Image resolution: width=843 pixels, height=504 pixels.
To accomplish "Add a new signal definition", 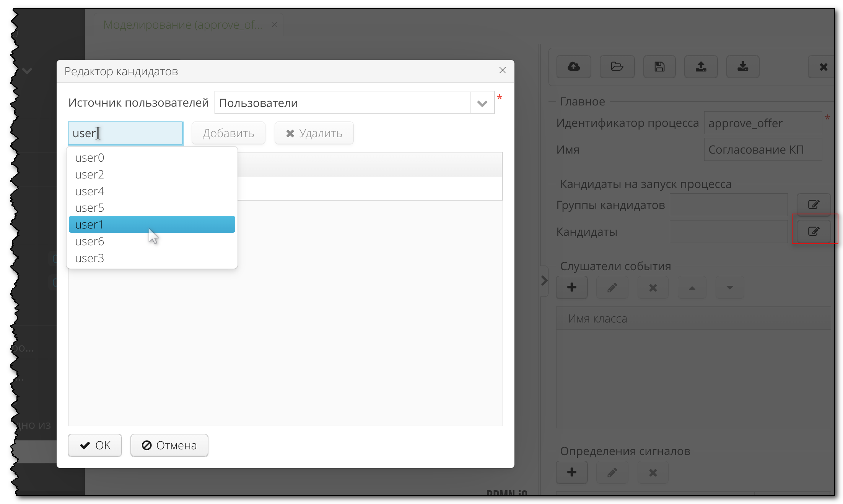I will (x=571, y=472).
